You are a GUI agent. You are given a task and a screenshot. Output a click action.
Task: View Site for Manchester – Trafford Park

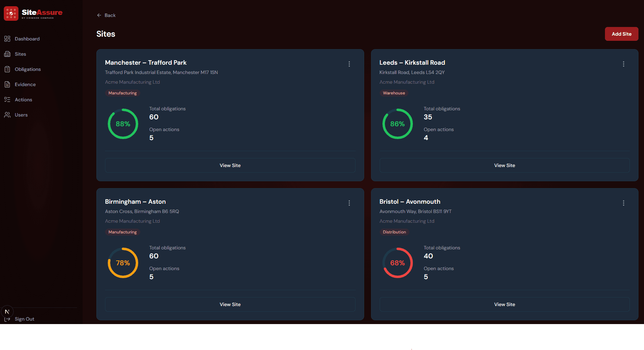click(x=230, y=165)
